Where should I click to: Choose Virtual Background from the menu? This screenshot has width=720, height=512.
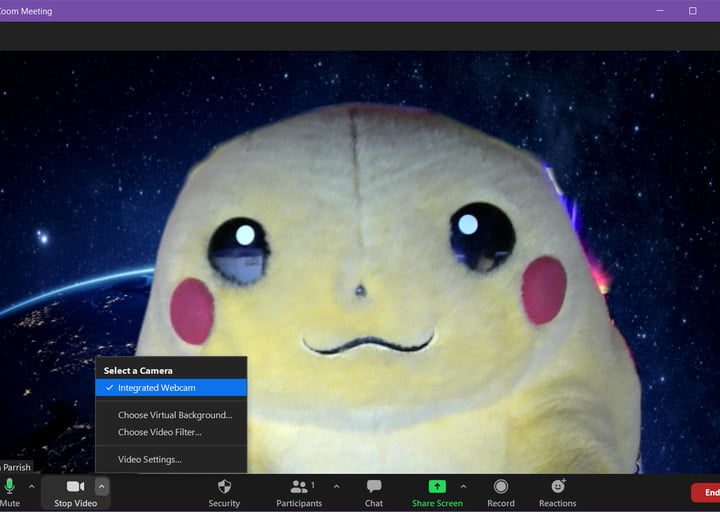pos(175,415)
